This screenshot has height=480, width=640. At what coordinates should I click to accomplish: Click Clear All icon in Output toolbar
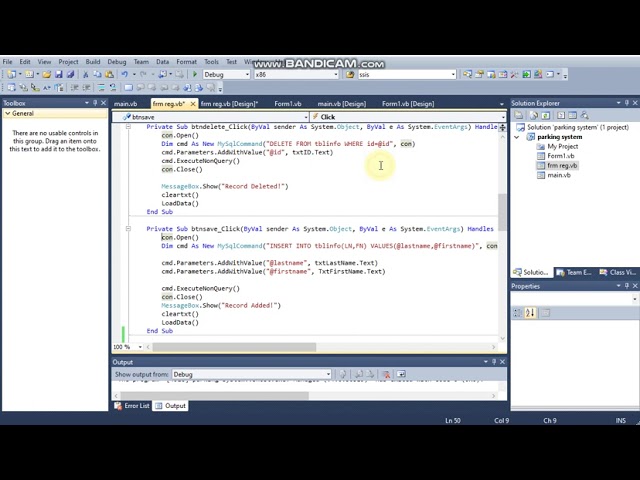(386, 374)
